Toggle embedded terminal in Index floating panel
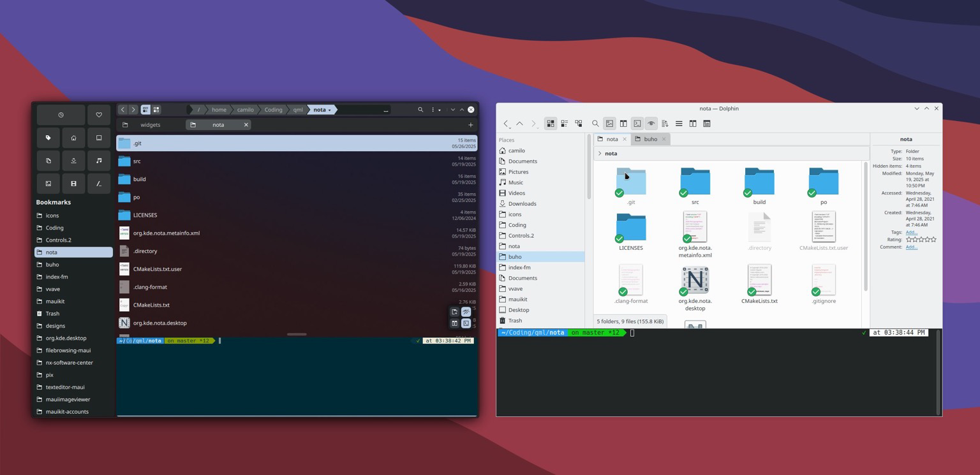The height and width of the screenshot is (475, 980). pyautogui.click(x=466, y=323)
